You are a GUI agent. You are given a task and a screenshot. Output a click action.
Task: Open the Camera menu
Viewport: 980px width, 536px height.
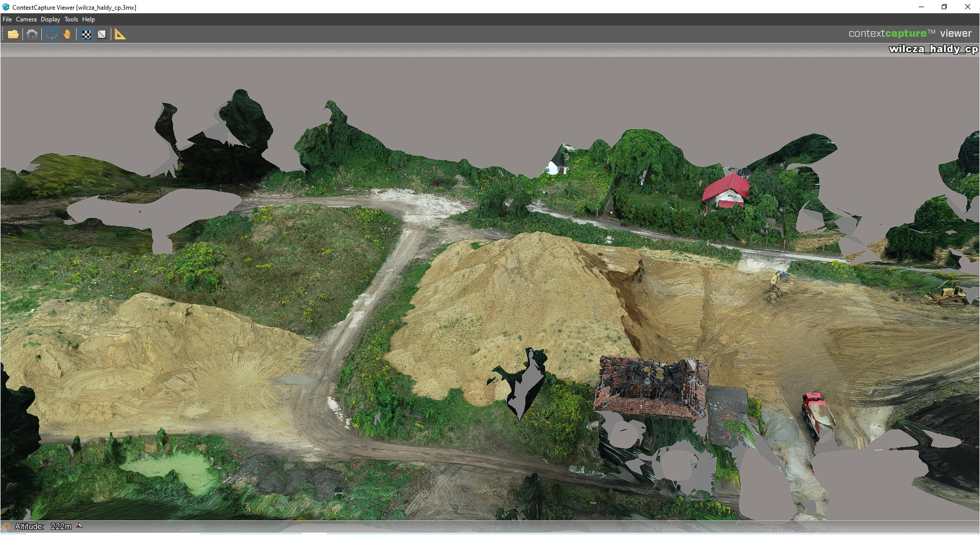[x=26, y=19]
